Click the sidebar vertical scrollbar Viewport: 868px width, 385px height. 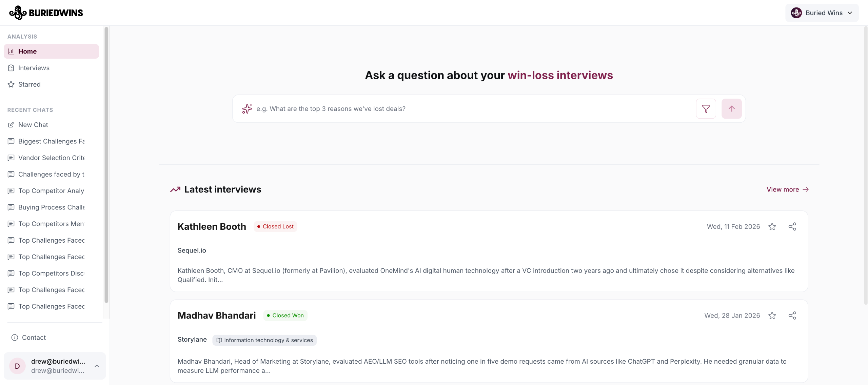point(106,164)
